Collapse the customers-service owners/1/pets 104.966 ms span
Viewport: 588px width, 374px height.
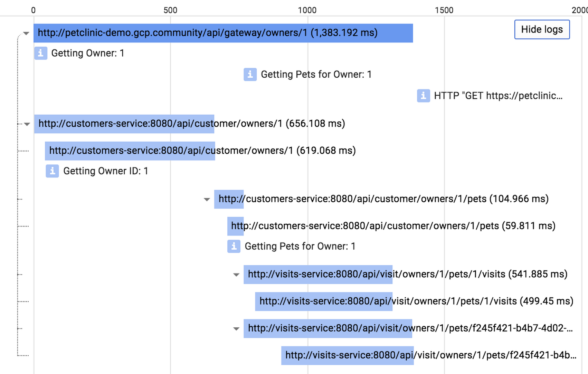(x=207, y=199)
